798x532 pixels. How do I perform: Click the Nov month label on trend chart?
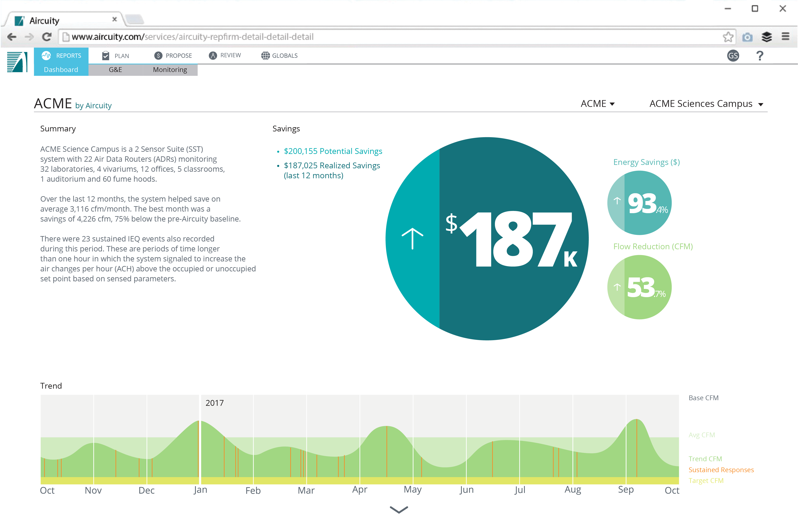93,490
